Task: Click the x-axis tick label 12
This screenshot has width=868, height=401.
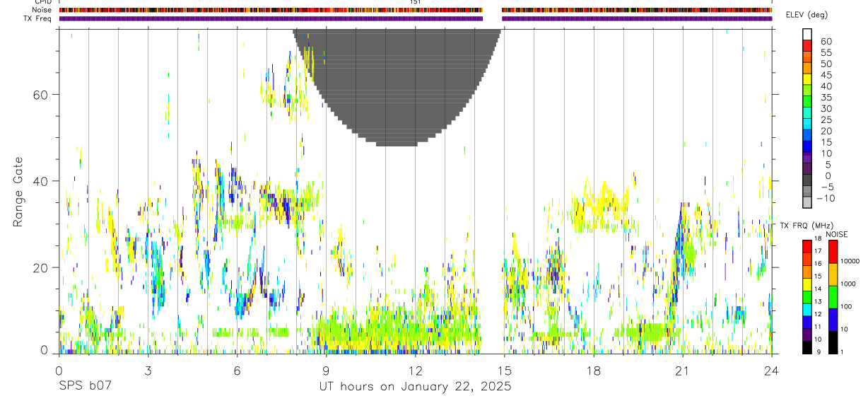Action: [x=416, y=370]
